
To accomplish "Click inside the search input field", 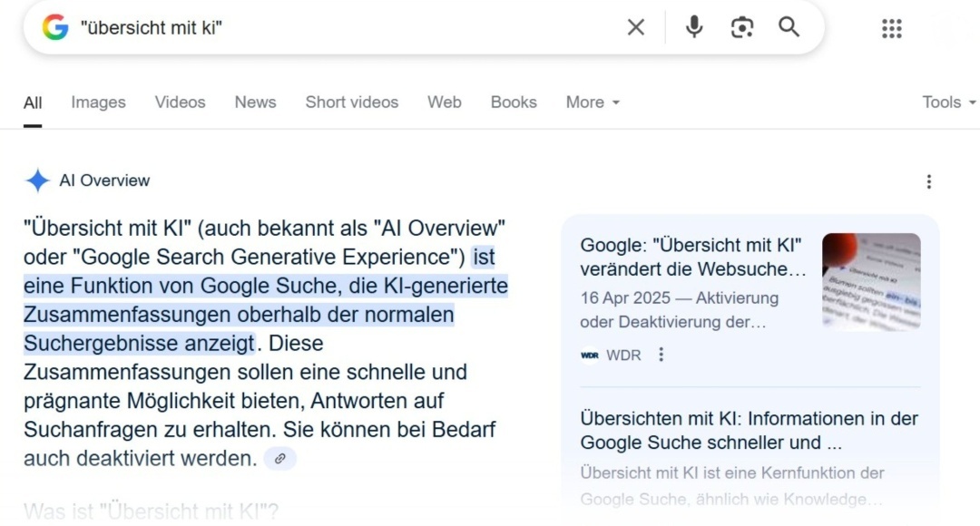I will [x=350, y=27].
